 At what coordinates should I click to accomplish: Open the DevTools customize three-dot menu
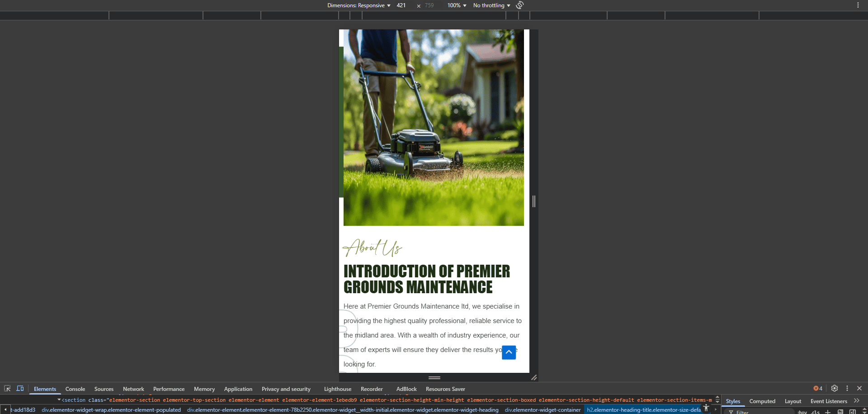tap(847, 388)
